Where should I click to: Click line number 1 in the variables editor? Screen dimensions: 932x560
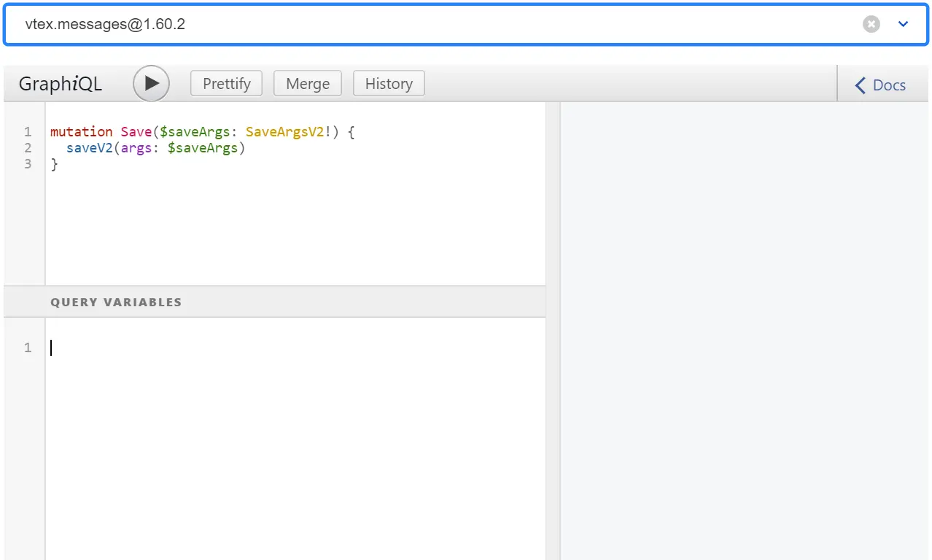pyautogui.click(x=28, y=348)
